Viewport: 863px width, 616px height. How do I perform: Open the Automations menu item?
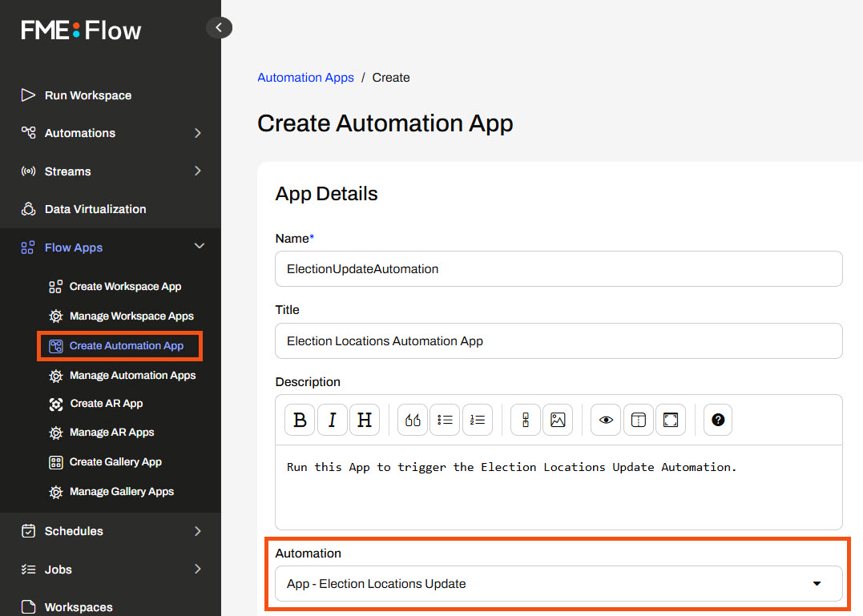(80, 133)
